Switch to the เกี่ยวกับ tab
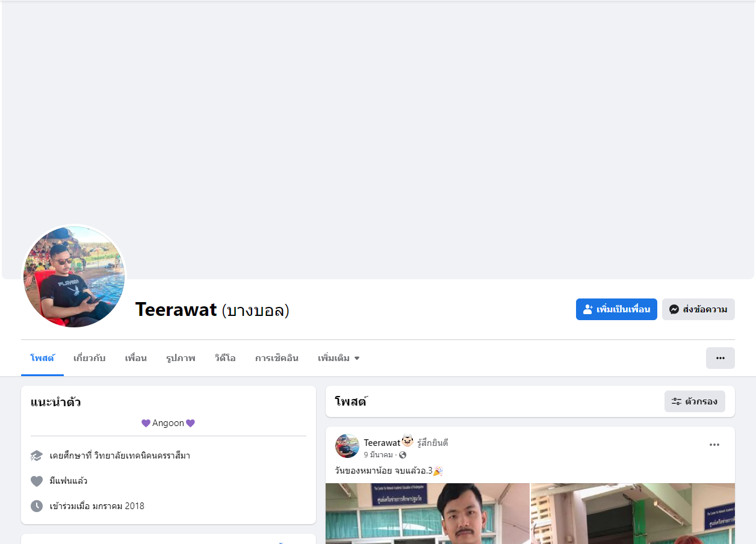 90,358
